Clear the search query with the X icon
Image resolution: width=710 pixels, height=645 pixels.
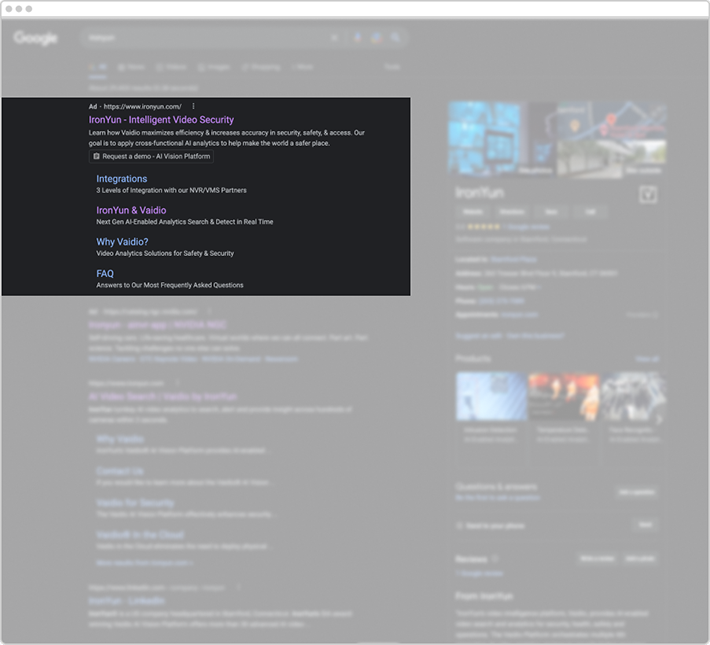(x=334, y=38)
